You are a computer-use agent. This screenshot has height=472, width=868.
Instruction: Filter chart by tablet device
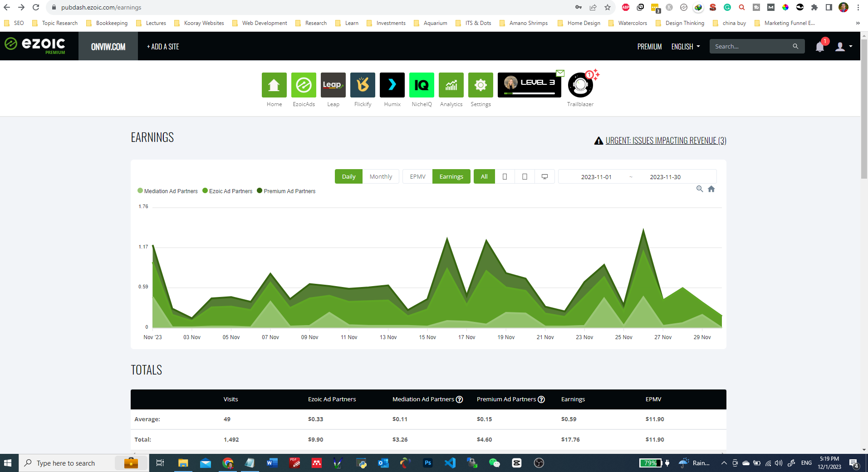pyautogui.click(x=525, y=176)
